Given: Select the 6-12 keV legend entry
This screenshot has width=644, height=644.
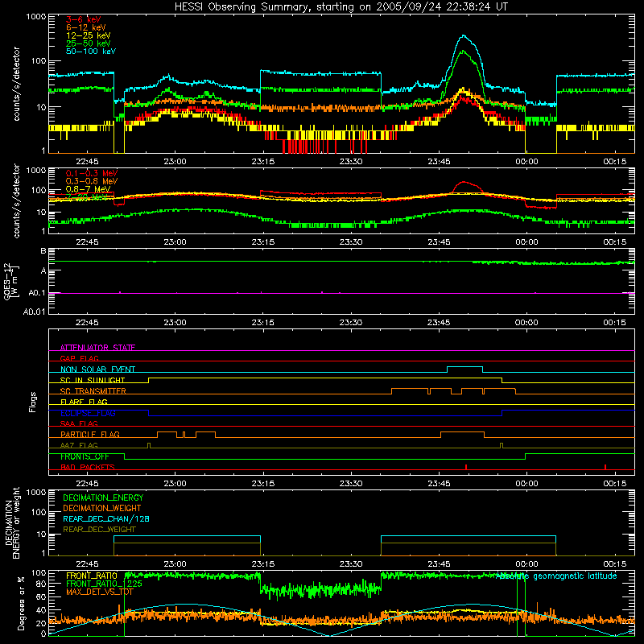Looking at the screenshot, I should point(86,27).
